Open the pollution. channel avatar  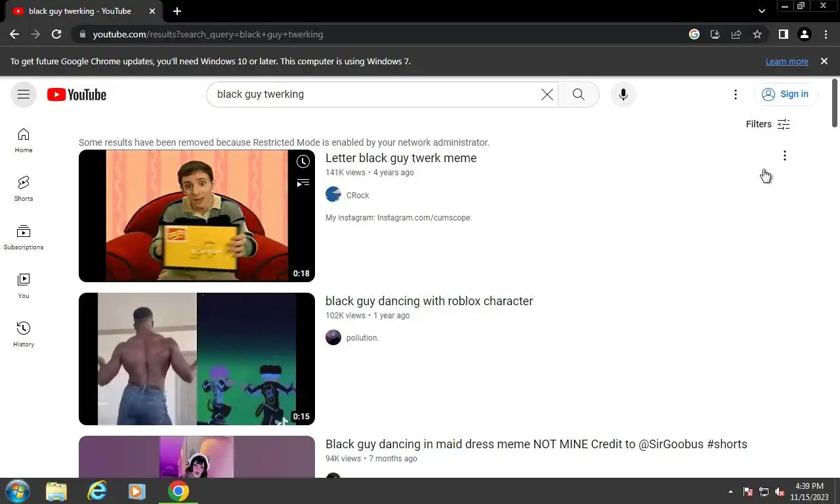pyautogui.click(x=333, y=337)
